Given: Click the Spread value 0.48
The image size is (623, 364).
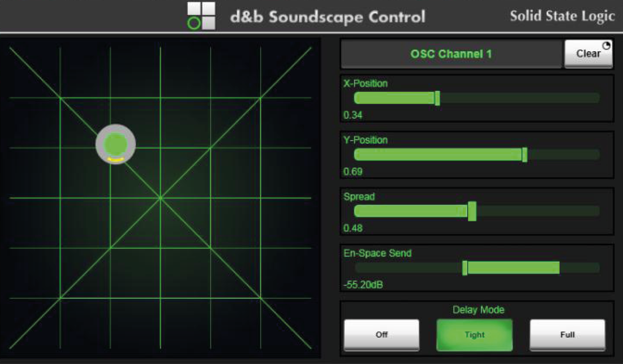Looking at the screenshot, I should (353, 228).
